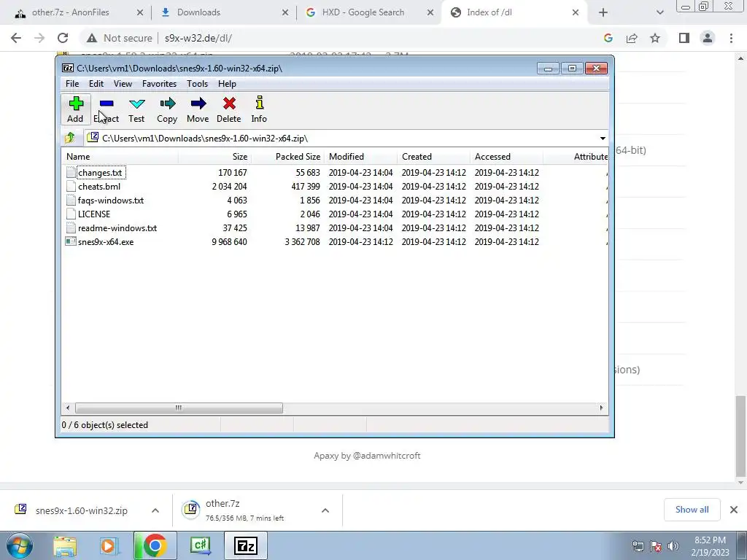
Task: Open the Help menu
Action: (x=228, y=84)
